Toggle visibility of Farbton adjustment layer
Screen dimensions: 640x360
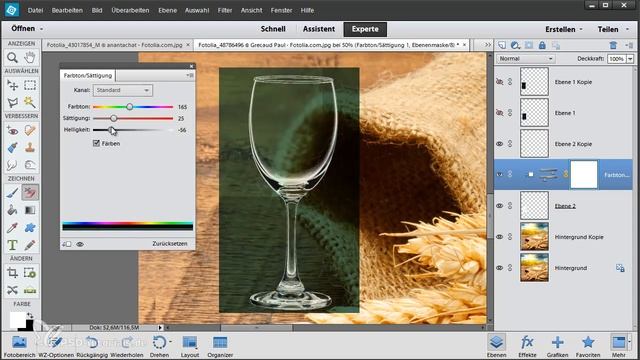pyautogui.click(x=500, y=174)
